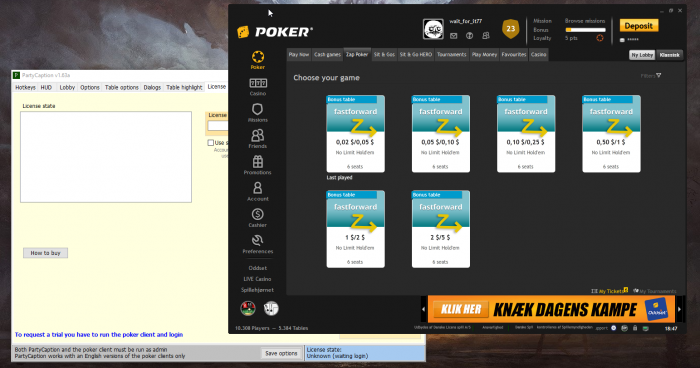Open the Friends sidebar icon
The image size is (700, 368).
(x=258, y=135)
